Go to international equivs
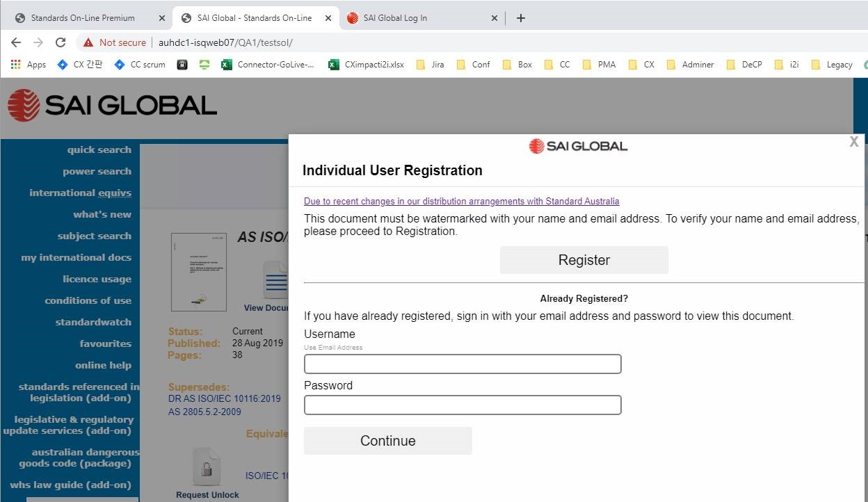The width and height of the screenshot is (868, 502). pyautogui.click(x=80, y=193)
